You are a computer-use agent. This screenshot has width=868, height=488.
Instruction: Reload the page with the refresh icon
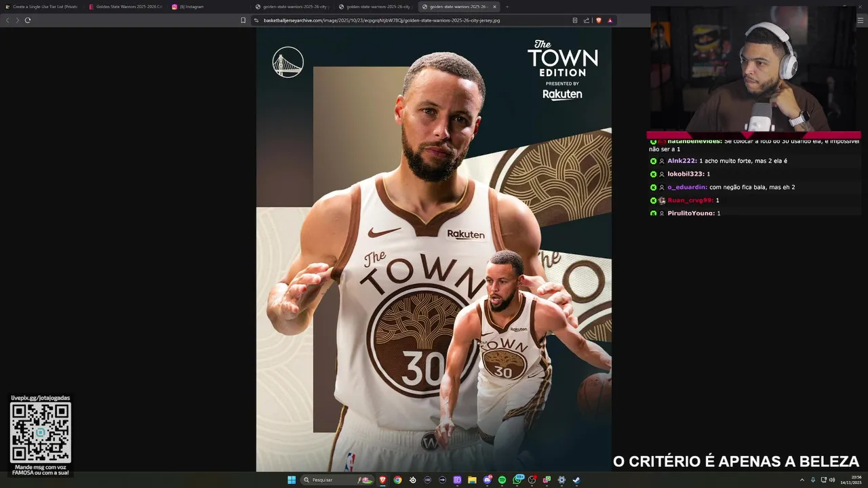coord(28,20)
